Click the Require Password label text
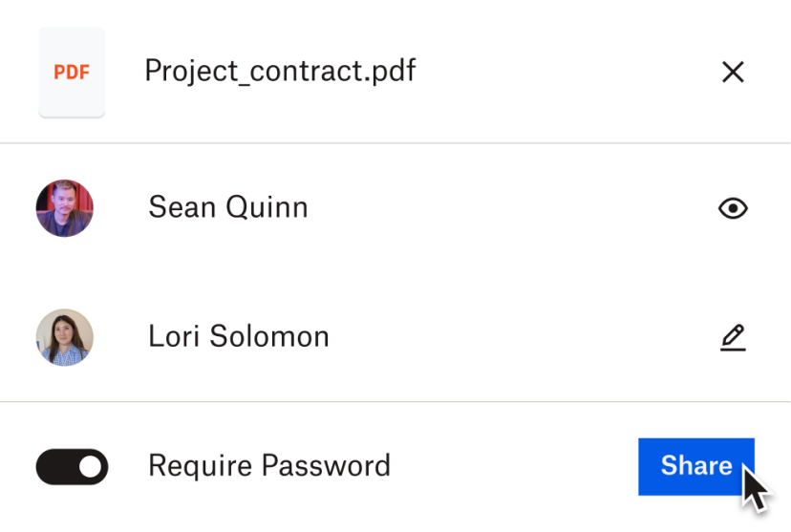 [x=269, y=466]
